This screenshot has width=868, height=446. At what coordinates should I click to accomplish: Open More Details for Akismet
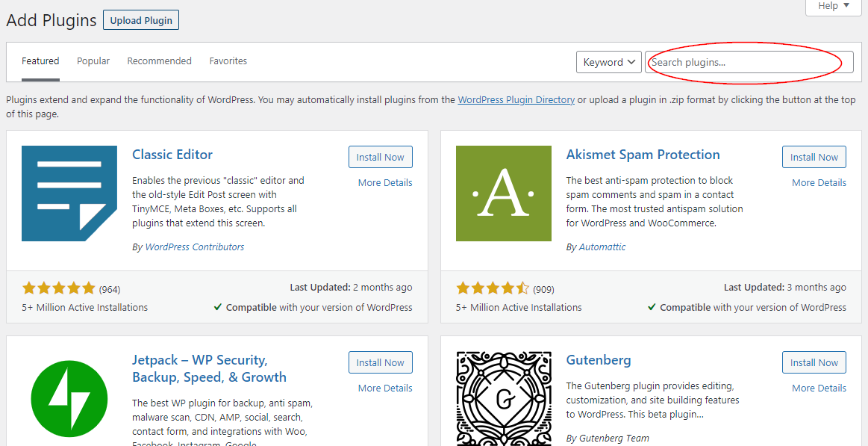(819, 183)
